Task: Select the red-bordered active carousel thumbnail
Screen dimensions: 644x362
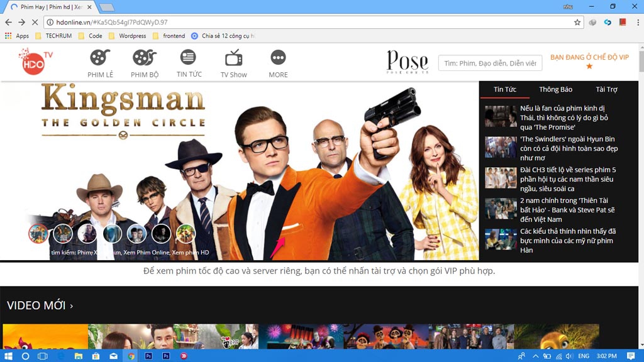Action: (38, 234)
